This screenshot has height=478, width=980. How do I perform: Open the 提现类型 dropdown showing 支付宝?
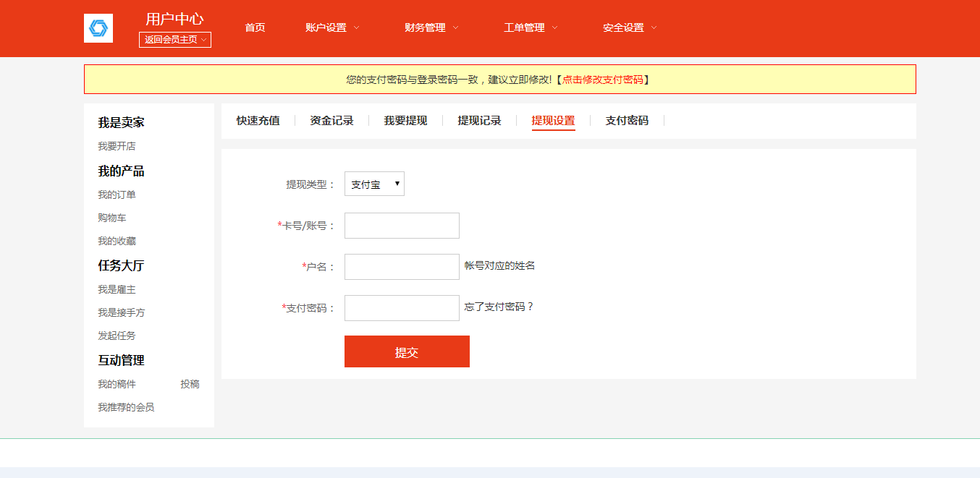point(374,184)
